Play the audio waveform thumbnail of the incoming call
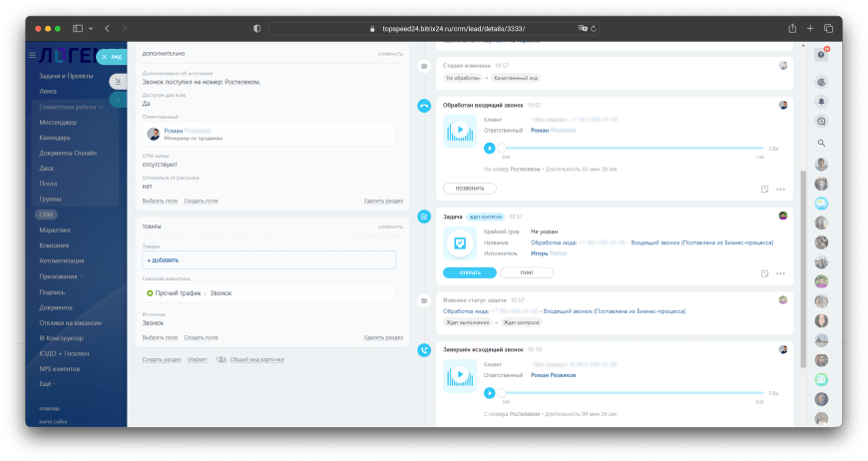Viewport: 868px width, 461px height. pos(460,131)
